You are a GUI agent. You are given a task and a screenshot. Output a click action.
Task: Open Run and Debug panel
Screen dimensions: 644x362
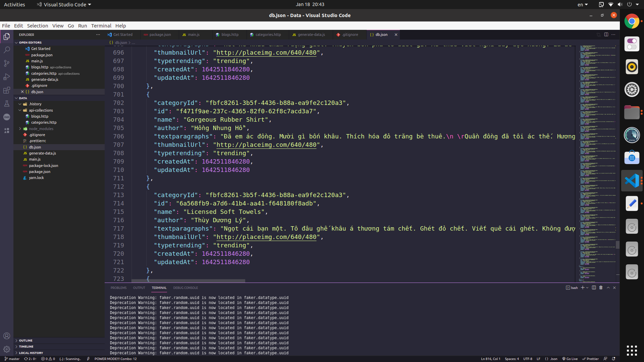(x=7, y=77)
